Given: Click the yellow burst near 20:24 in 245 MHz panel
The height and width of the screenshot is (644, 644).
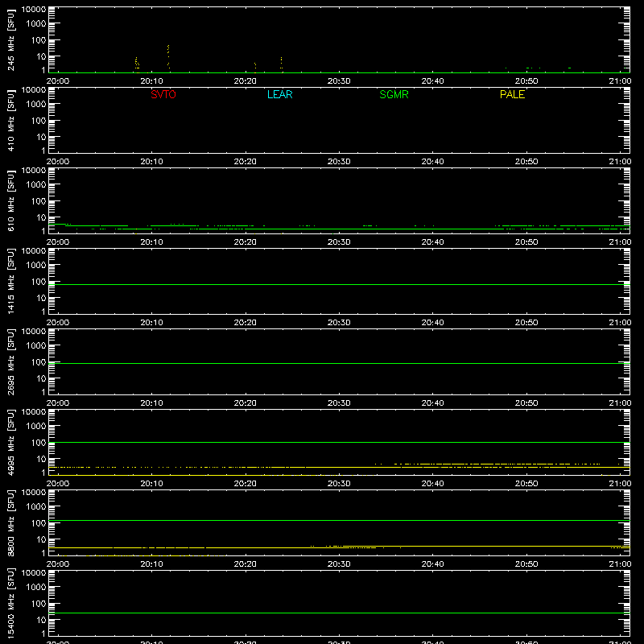Looking at the screenshot, I should pos(281,63).
